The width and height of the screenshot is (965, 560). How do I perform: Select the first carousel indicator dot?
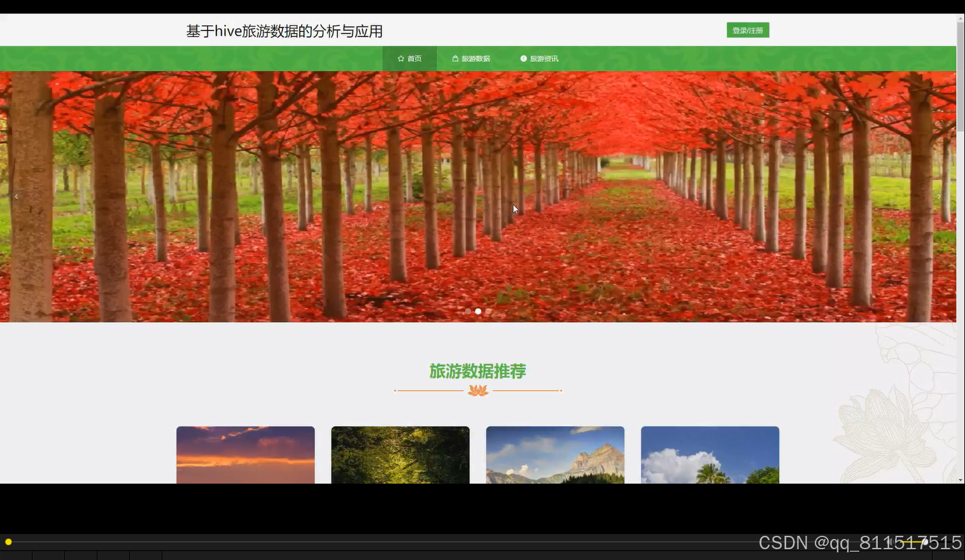[468, 311]
